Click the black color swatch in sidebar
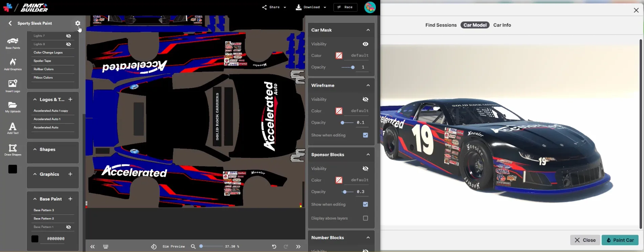This screenshot has width=644, height=252. 13,169
